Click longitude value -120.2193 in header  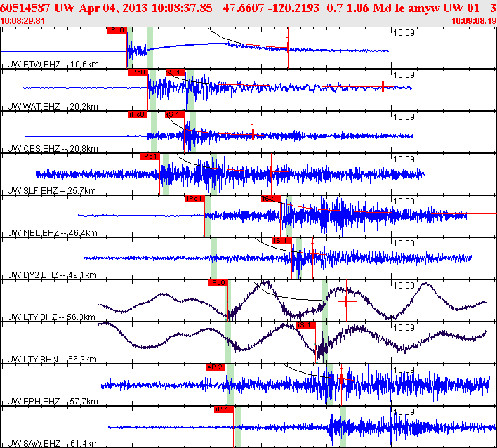point(293,8)
